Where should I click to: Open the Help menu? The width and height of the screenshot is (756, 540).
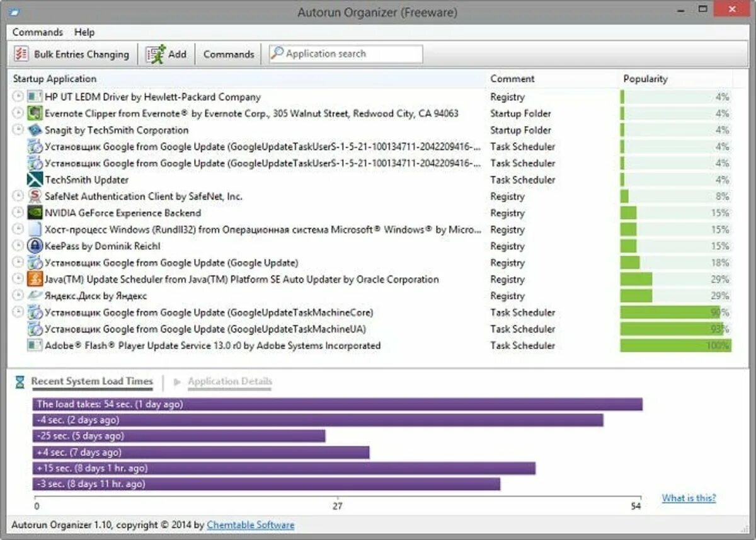84,32
